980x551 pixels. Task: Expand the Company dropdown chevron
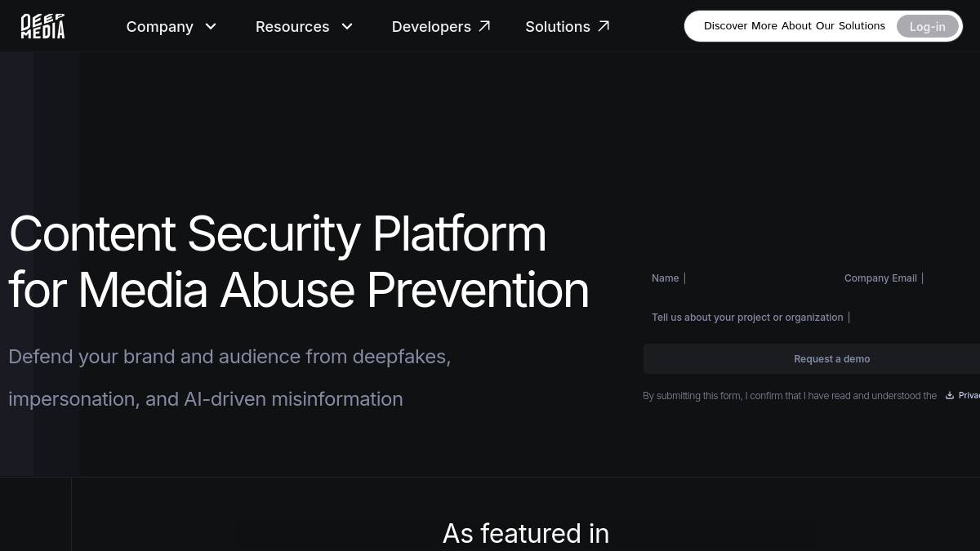[211, 26]
